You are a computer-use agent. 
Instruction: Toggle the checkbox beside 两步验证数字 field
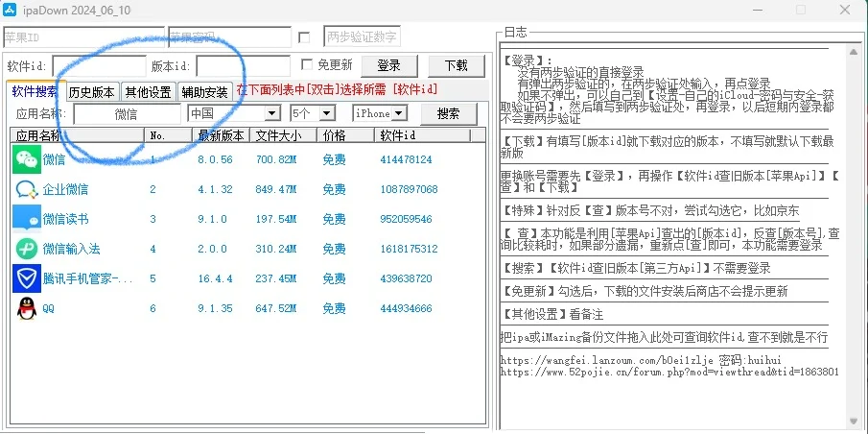pyautogui.click(x=304, y=37)
